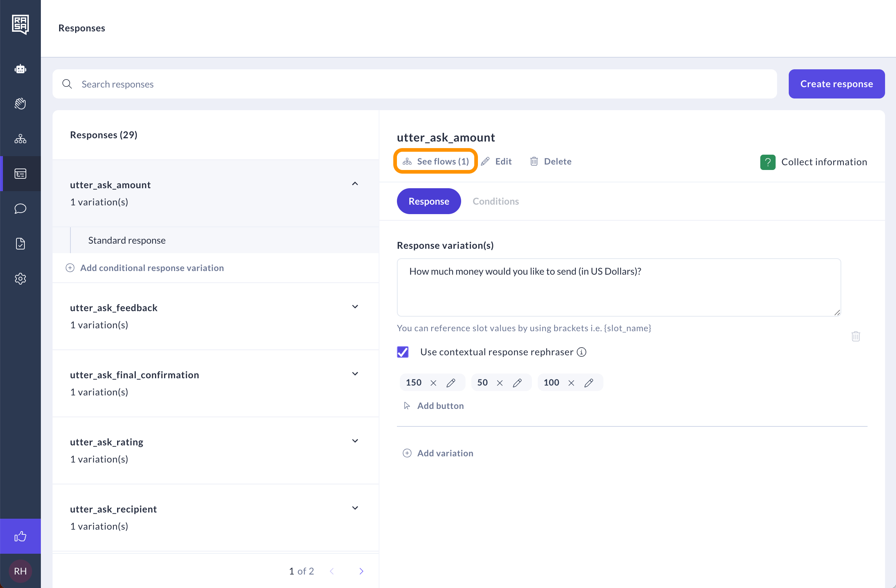Click Create response button
The width and height of the screenshot is (896, 588).
click(x=836, y=84)
